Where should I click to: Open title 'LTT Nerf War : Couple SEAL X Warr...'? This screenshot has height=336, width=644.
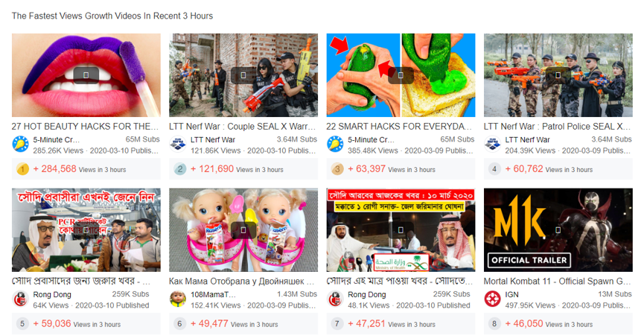pyautogui.click(x=242, y=127)
